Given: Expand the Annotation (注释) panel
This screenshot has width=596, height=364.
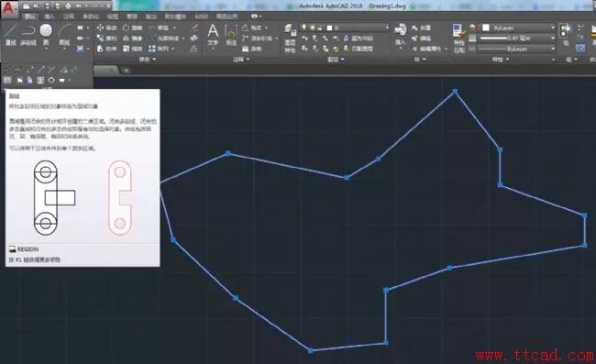Looking at the screenshot, I should (241, 59).
